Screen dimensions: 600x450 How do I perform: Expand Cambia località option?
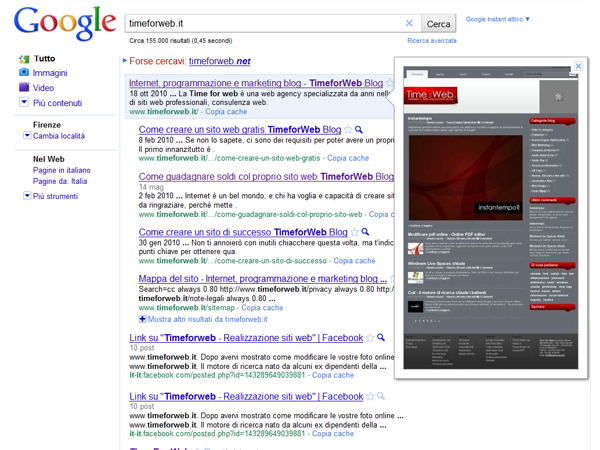click(x=59, y=136)
